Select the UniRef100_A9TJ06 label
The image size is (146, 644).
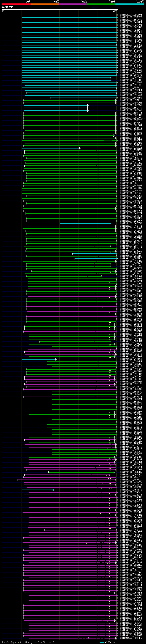pos(131,85)
